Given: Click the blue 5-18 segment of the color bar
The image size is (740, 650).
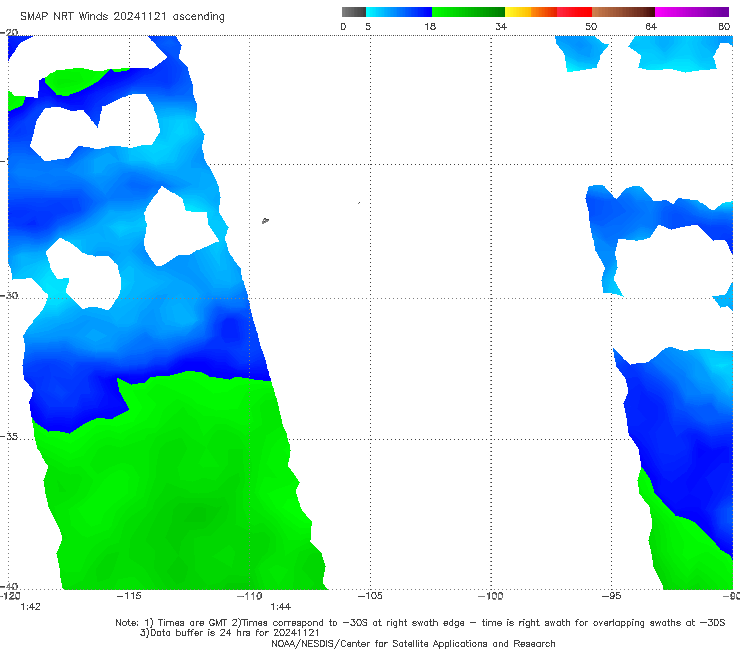Looking at the screenshot, I should [x=399, y=12].
